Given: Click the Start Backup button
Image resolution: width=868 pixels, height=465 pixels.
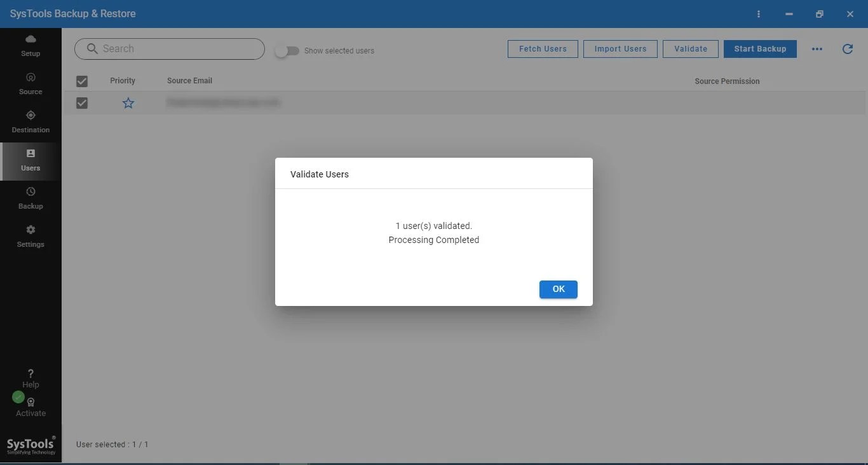Looking at the screenshot, I should pos(760,49).
